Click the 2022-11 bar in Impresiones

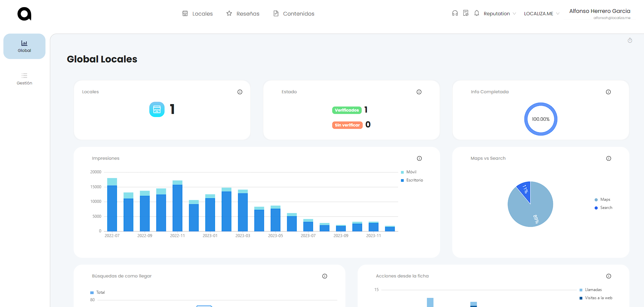coord(177,206)
